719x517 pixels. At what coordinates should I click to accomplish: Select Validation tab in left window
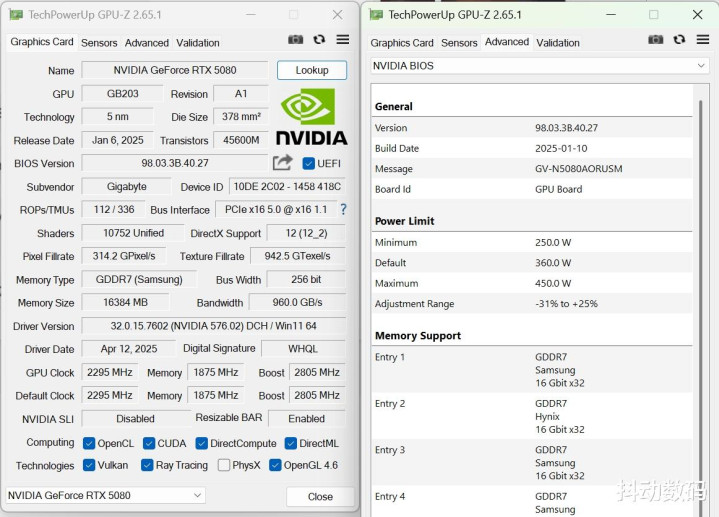pyautogui.click(x=198, y=43)
